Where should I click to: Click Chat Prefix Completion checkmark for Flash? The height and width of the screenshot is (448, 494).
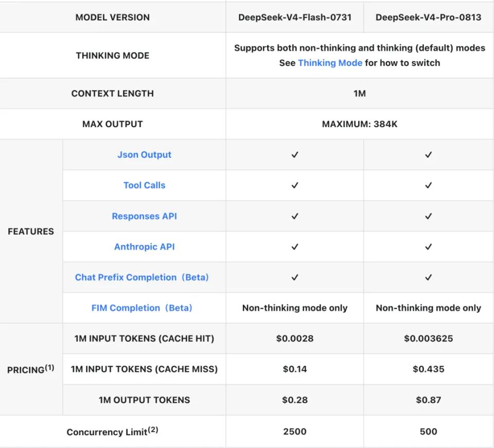[x=294, y=277]
